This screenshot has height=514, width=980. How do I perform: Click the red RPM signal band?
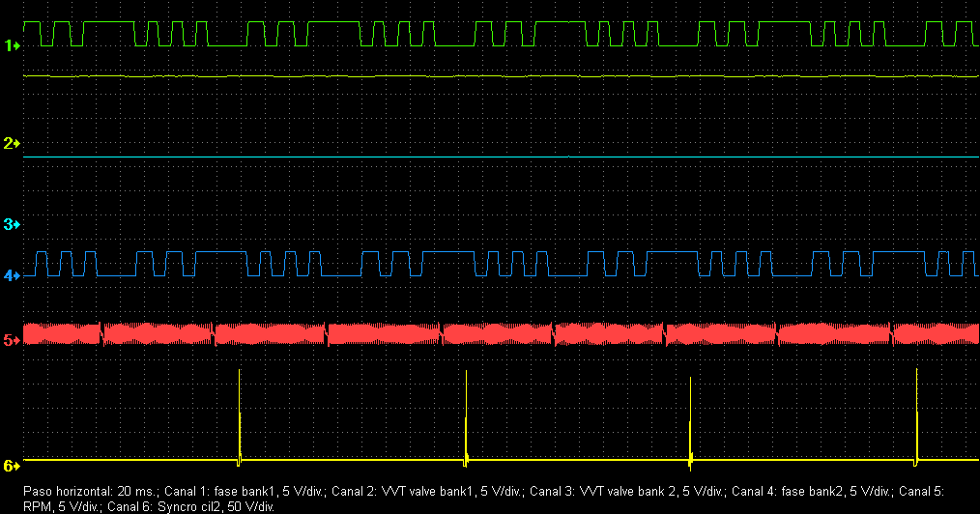[x=580, y=334]
